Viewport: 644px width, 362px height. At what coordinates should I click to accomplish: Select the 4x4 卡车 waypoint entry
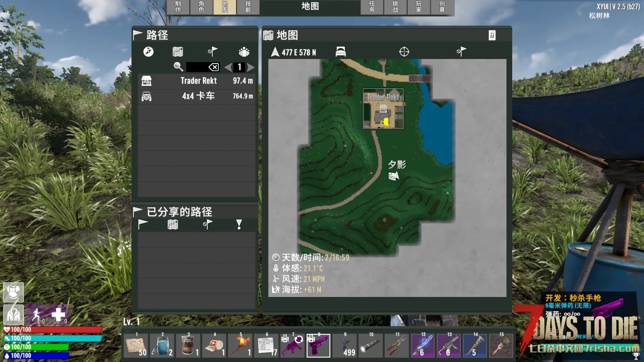pyautogui.click(x=197, y=96)
